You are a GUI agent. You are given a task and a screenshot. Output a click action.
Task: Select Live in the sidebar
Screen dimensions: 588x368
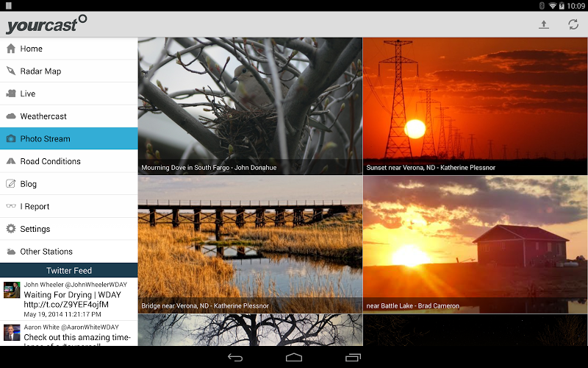pos(69,93)
